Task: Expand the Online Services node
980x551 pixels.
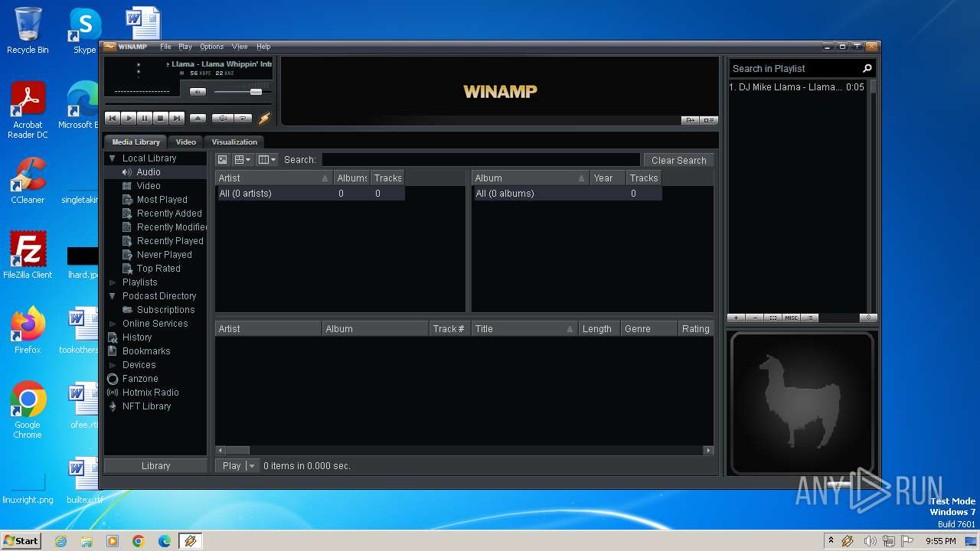Action: [113, 324]
